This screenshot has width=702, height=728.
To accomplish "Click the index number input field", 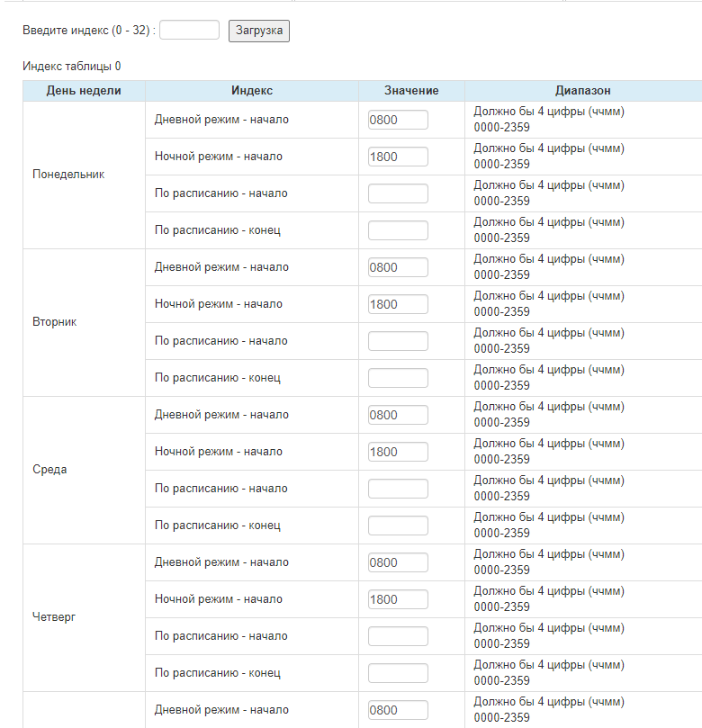I will tap(189, 31).
